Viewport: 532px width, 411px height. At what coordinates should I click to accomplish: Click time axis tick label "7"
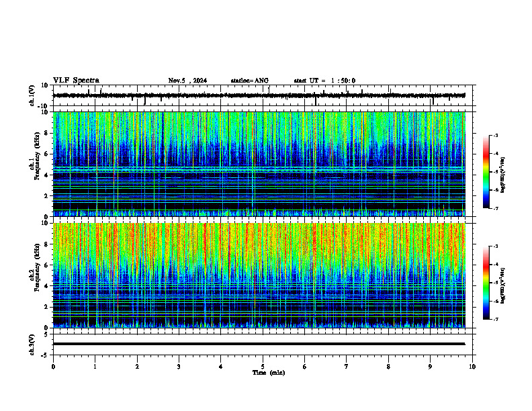click(x=347, y=367)
